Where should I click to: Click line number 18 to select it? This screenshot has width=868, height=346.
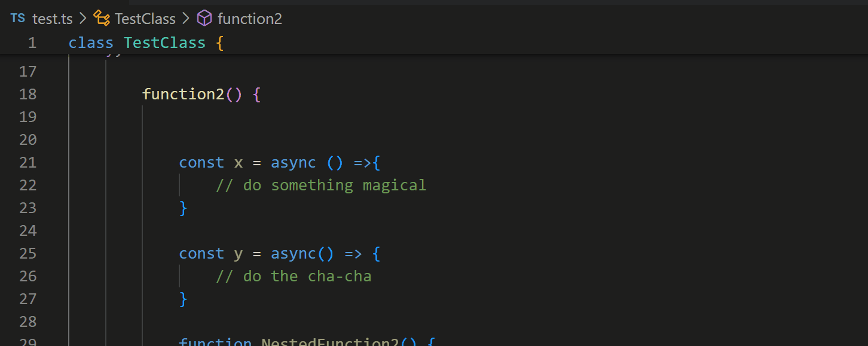(27, 94)
